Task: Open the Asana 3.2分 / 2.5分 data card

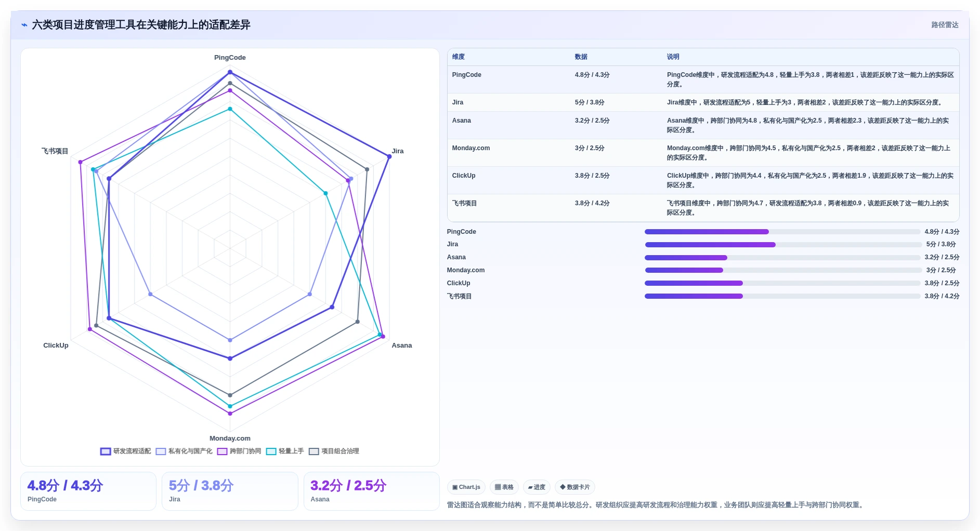Action: click(372, 491)
